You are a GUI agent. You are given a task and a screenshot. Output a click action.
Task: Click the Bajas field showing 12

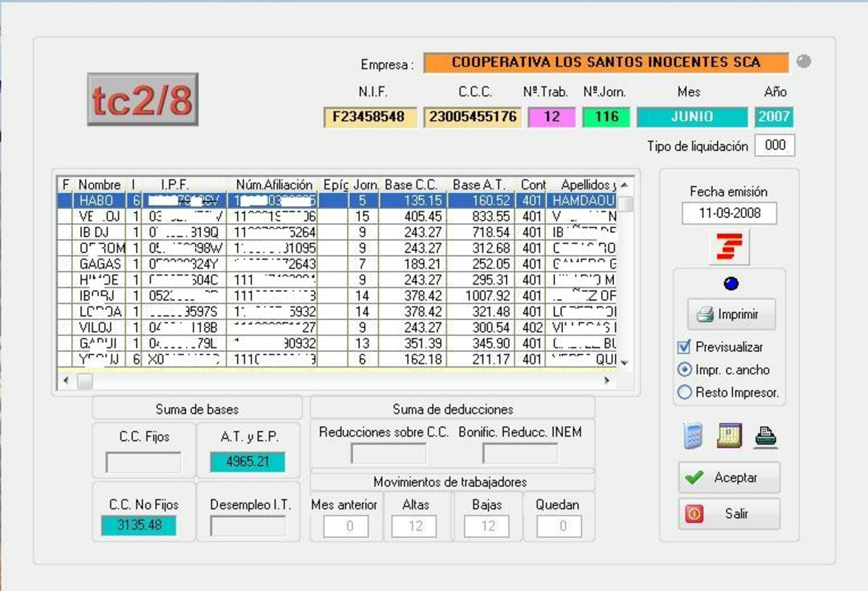[487, 526]
